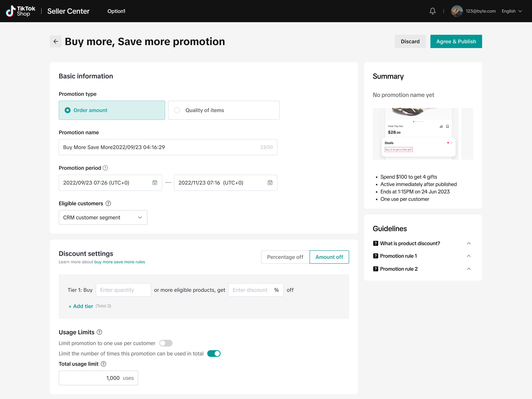Select Option1 in top navigation
Viewport: 532px width, 399px height.
116,11
